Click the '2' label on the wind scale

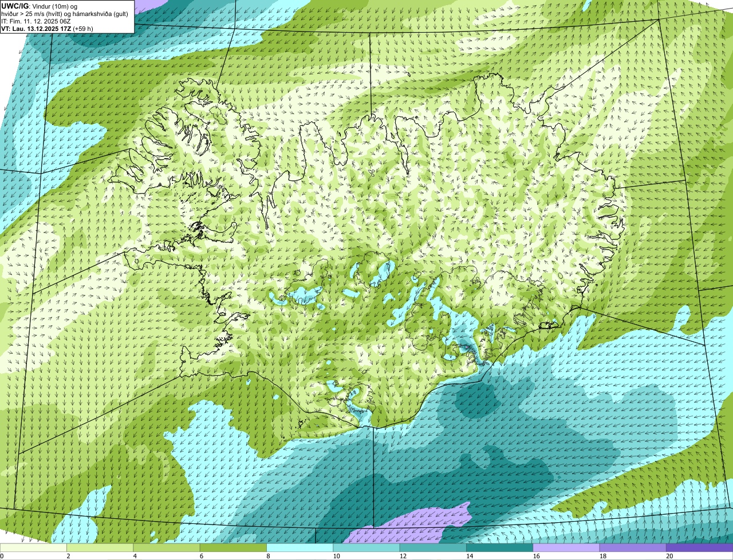pyautogui.click(x=68, y=556)
